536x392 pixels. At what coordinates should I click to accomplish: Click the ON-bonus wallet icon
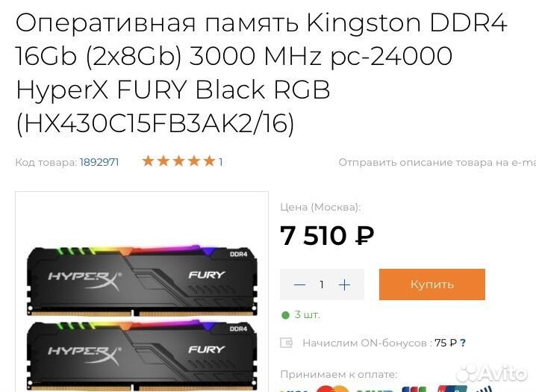pyautogui.click(x=286, y=343)
